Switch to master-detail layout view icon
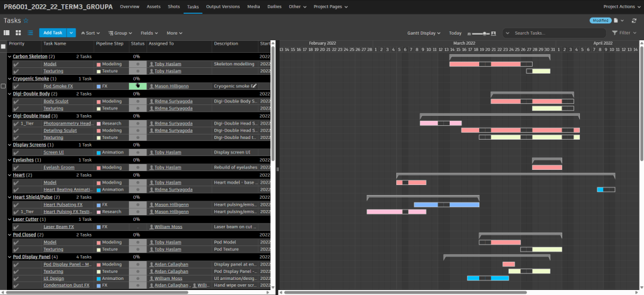The height and width of the screenshot is (295, 644). [x=7, y=33]
